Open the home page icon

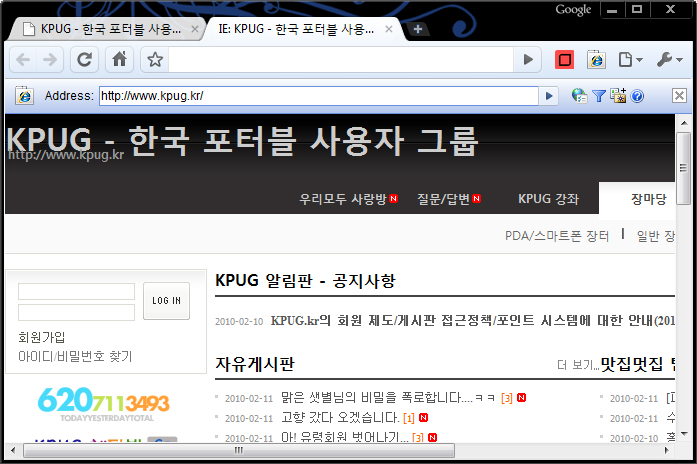(x=119, y=59)
